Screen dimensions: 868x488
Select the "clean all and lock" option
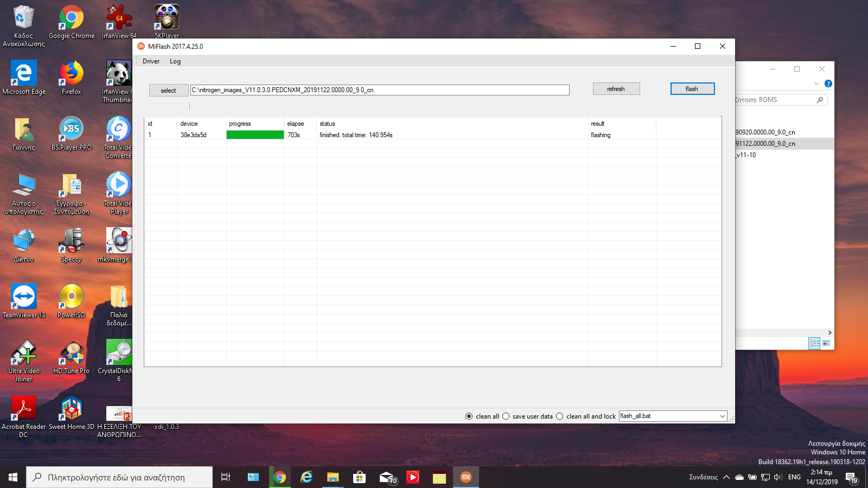[560, 416]
